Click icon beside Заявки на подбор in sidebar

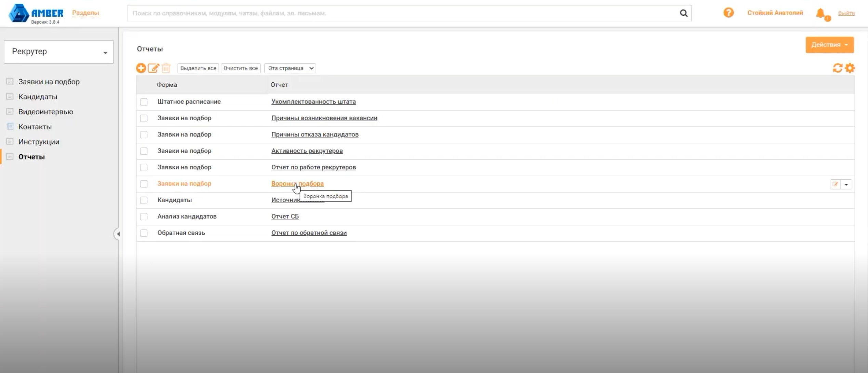10,81
